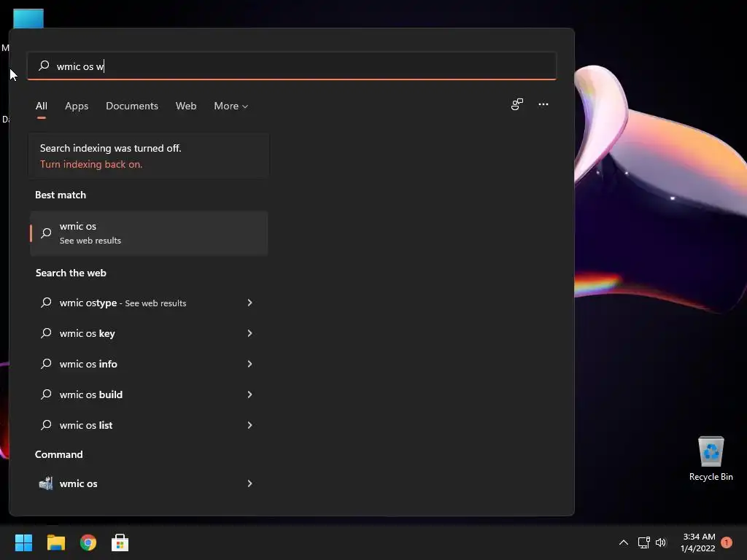The width and height of the screenshot is (747, 560).
Task: Click search icon beside wmic os key
Action: point(46,333)
